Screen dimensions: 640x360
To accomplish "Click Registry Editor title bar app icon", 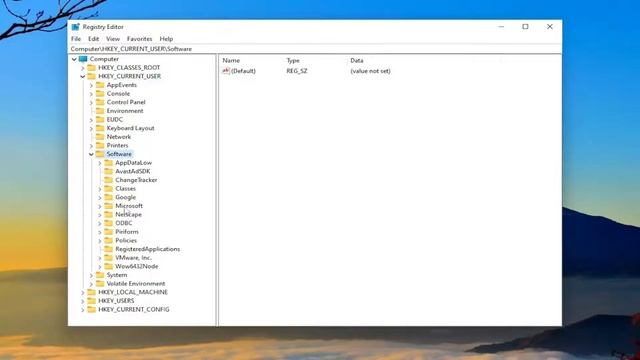I will tap(76, 27).
